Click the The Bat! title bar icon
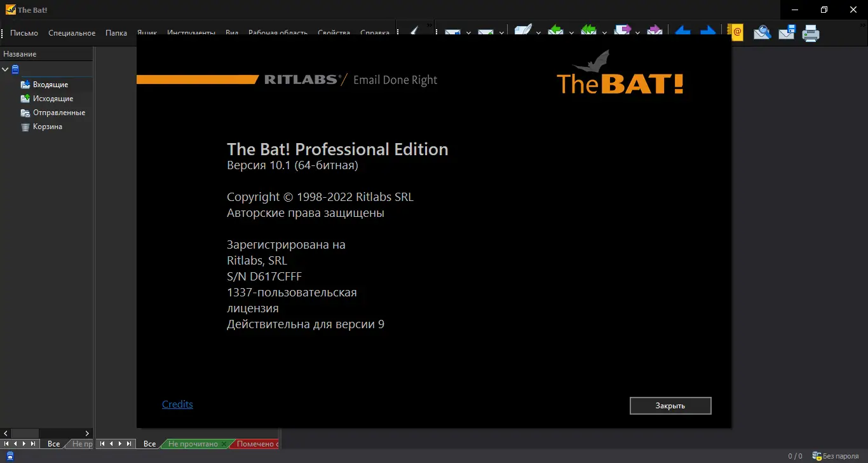Image resolution: width=868 pixels, height=463 pixels. pos(10,10)
